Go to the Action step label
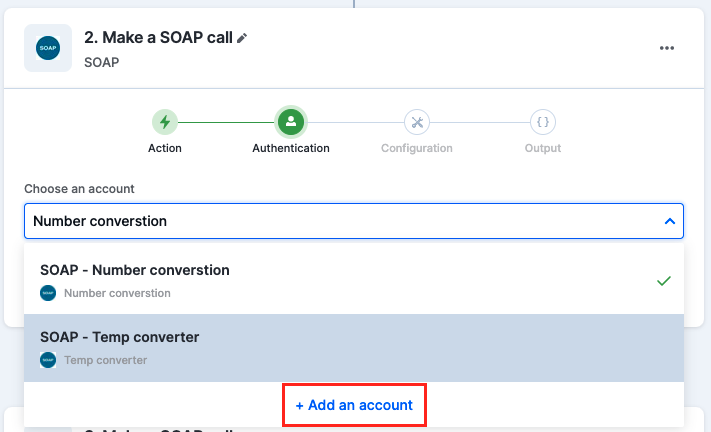 165,148
